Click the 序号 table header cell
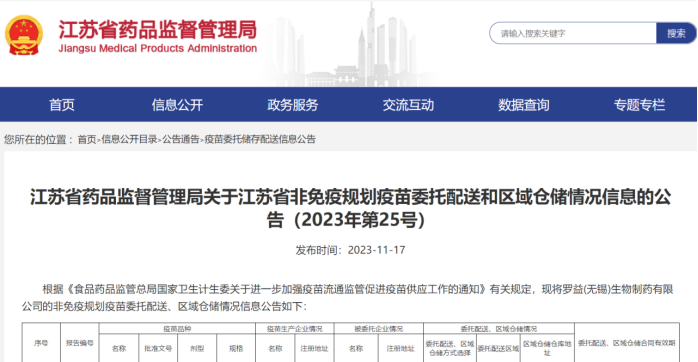698x362 pixels. click(x=41, y=343)
